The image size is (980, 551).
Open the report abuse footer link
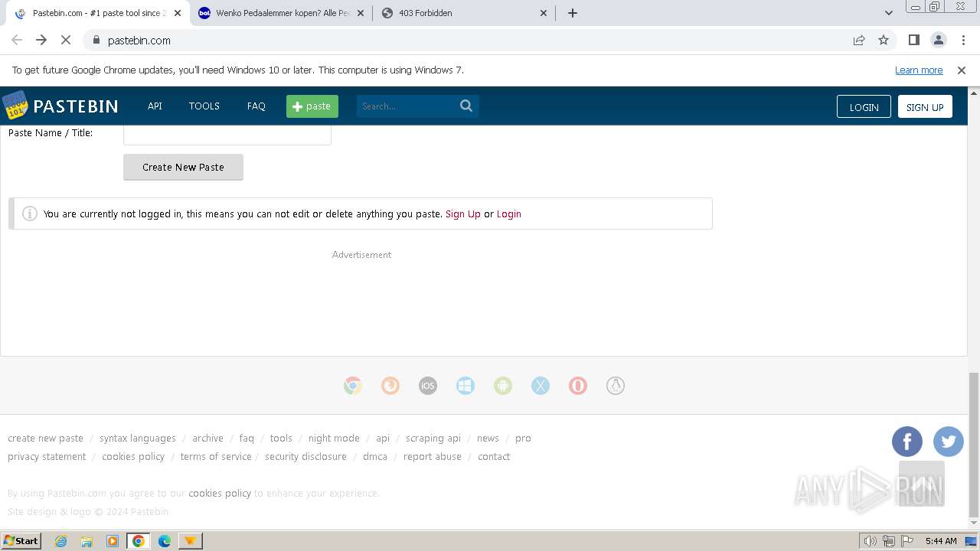[433, 457]
